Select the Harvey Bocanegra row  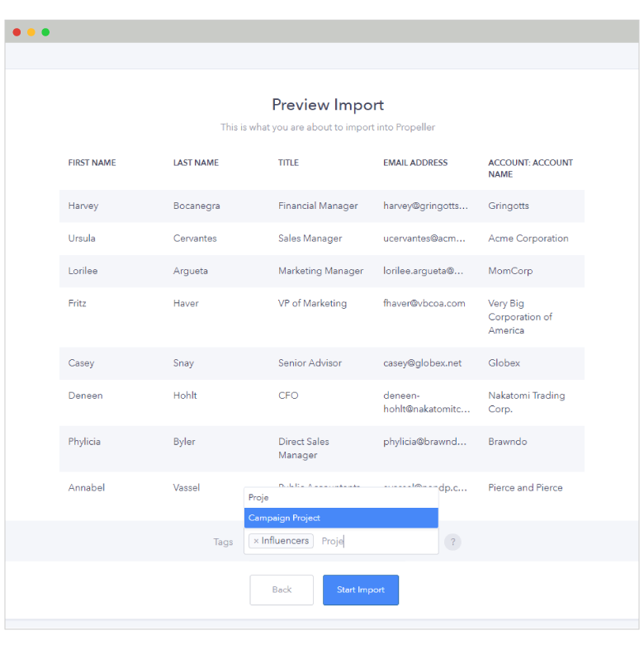coord(322,206)
